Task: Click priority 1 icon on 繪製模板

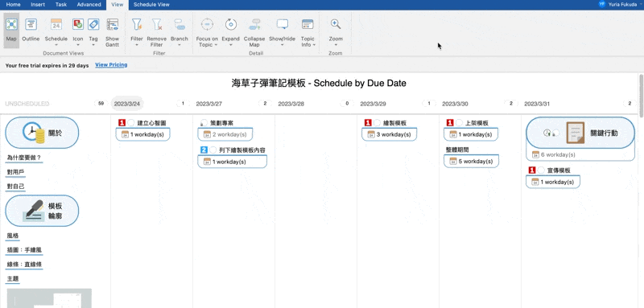Action: click(368, 122)
